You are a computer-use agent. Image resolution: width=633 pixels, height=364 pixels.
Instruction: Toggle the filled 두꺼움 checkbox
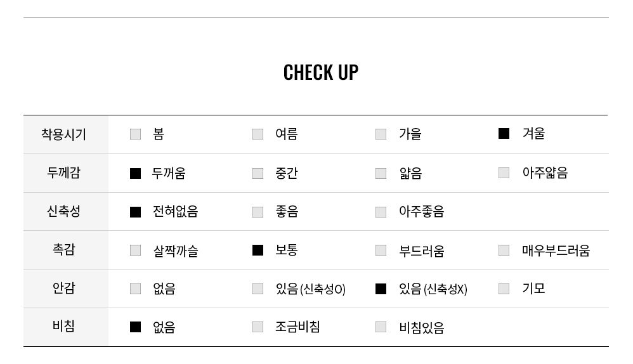135,173
